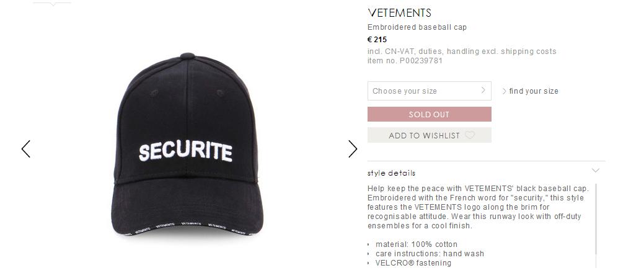Click the SECURITE embroidery on the cap
The height and width of the screenshot is (273, 644).
click(x=186, y=152)
